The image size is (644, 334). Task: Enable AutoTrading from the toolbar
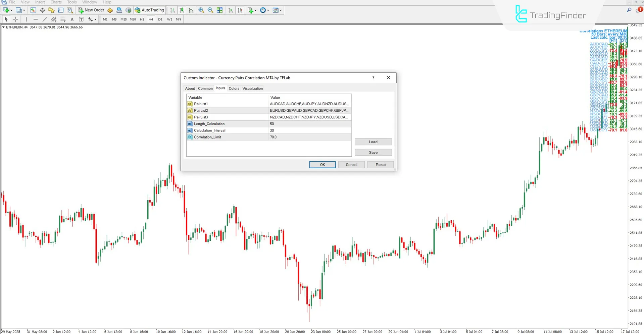(149, 10)
